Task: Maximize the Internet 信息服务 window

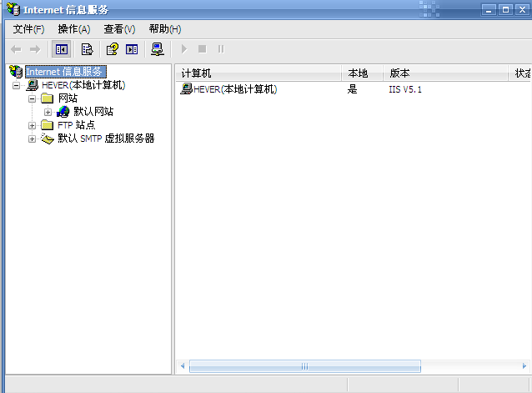Action: click(505, 10)
